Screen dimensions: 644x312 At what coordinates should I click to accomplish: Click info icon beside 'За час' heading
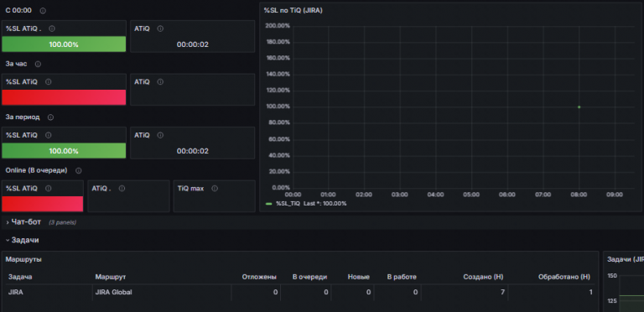point(38,64)
